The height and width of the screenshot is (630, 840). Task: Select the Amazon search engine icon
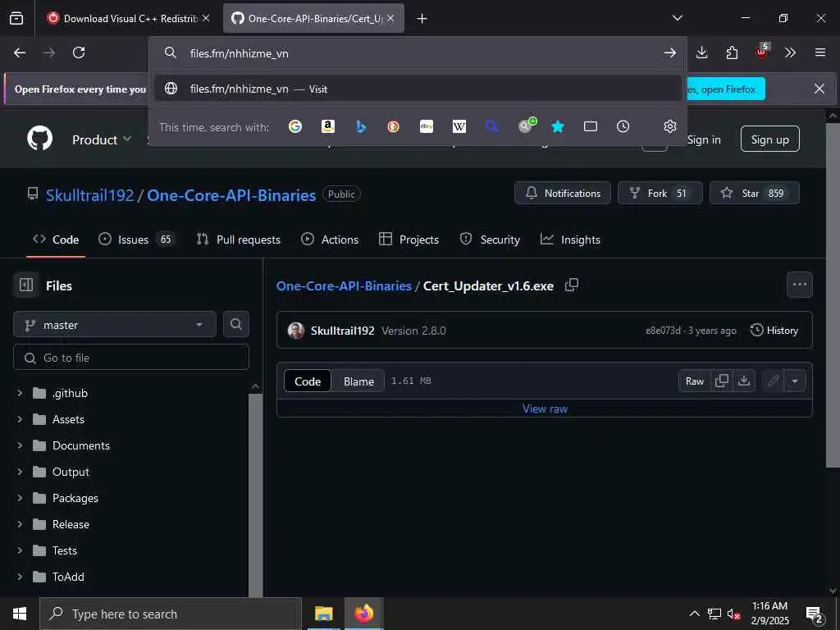[x=328, y=126]
